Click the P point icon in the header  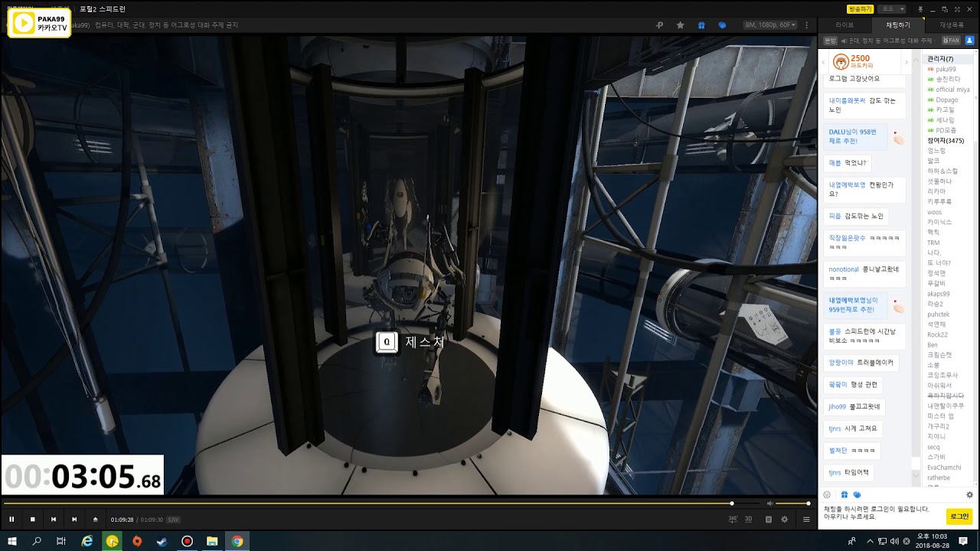coord(659,25)
